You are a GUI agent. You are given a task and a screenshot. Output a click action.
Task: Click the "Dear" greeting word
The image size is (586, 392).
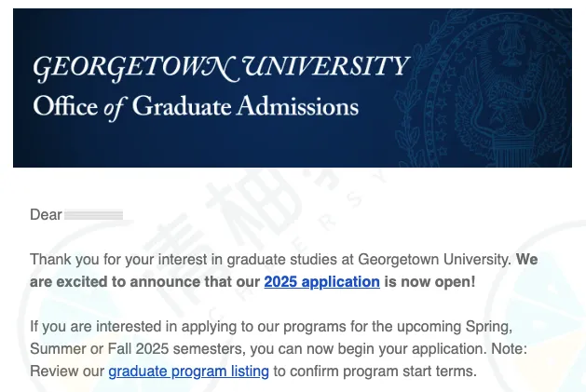point(46,215)
